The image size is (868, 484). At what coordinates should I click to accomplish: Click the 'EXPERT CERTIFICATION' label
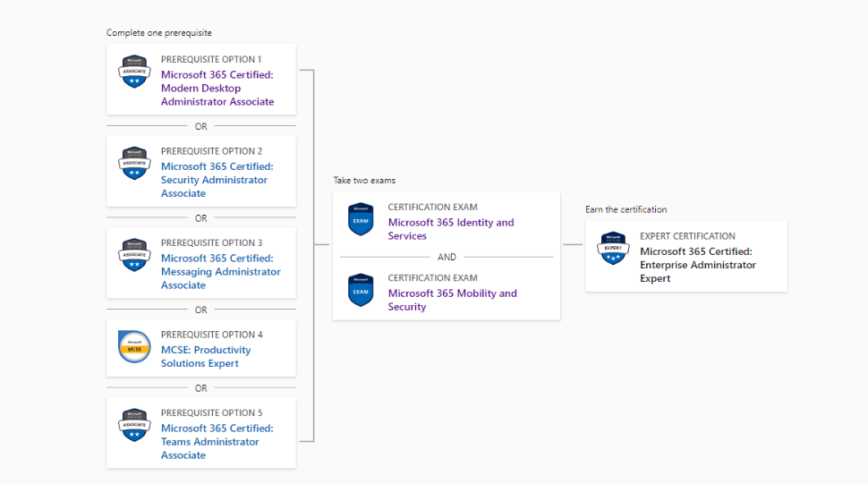point(687,236)
